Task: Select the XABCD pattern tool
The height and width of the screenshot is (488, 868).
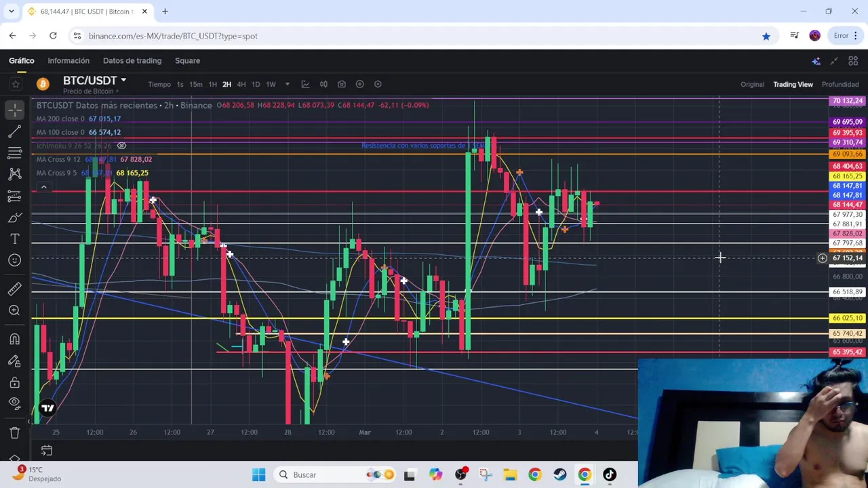Action: tap(15, 174)
